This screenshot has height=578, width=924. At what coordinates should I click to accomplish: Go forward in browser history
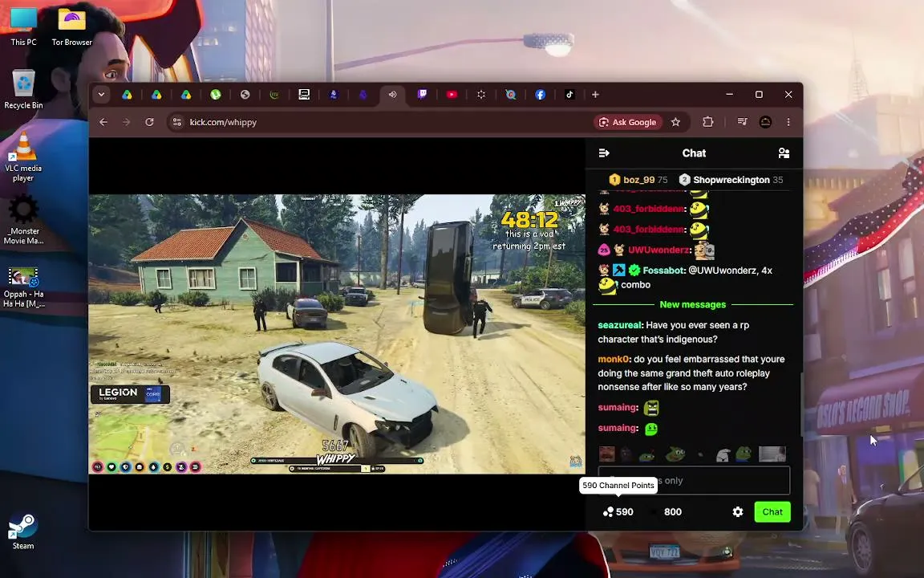click(x=126, y=122)
